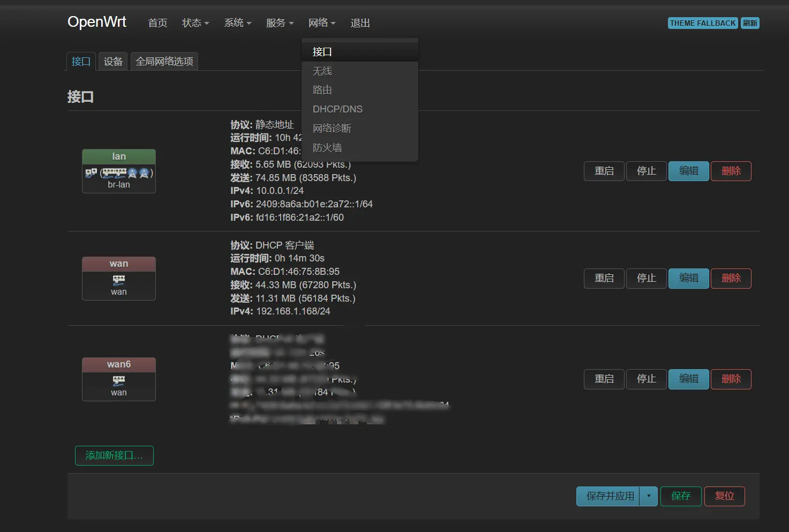Click the ethernet port icon in wan6 box

pos(118,380)
